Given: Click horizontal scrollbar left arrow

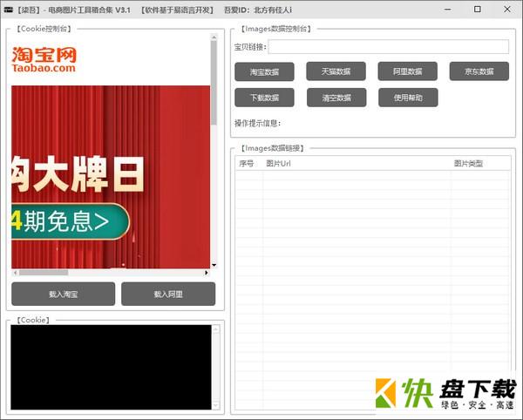Looking at the screenshot, I should pyautogui.click(x=15, y=273).
